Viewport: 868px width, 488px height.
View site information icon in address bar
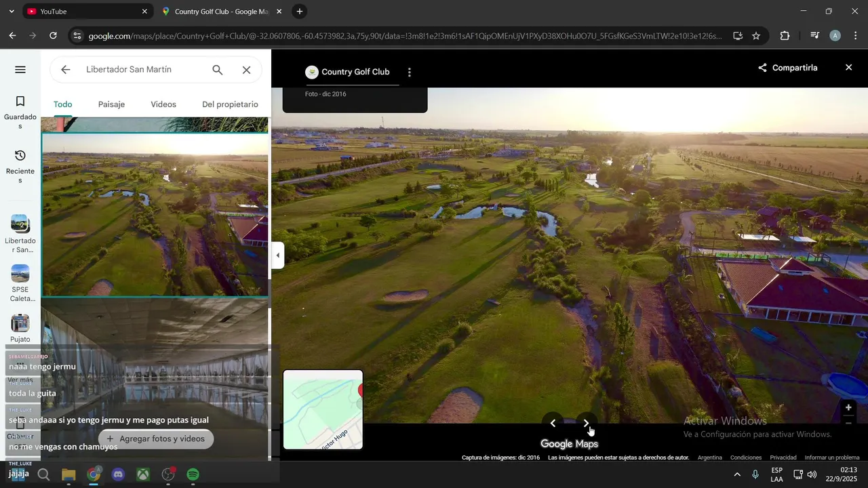click(x=77, y=36)
